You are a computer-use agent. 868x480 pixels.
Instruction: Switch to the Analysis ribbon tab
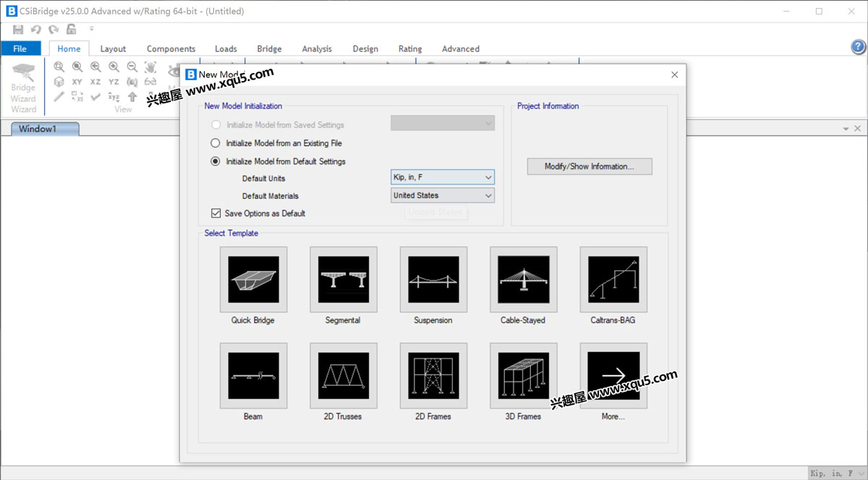tap(317, 48)
